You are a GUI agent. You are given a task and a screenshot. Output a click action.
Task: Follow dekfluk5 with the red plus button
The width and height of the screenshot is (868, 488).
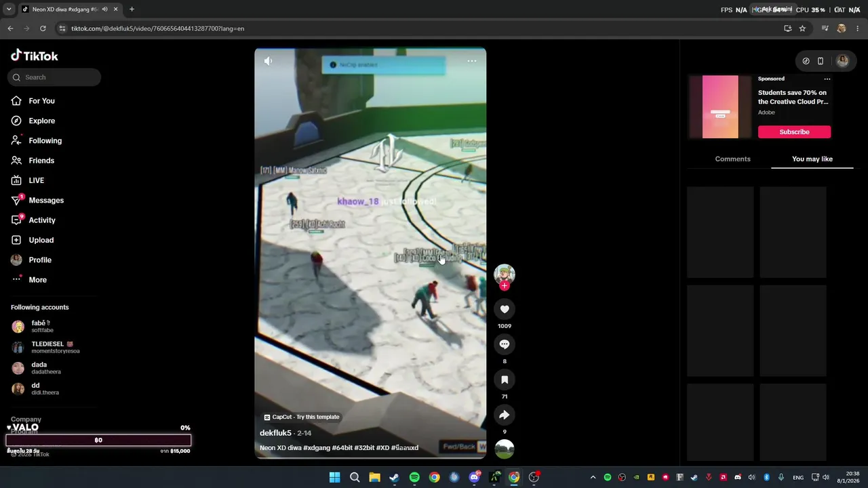(504, 286)
